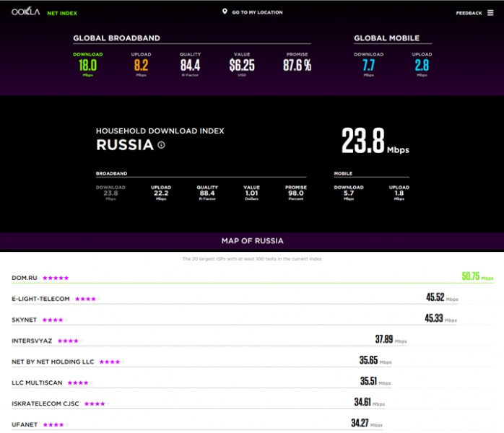Select Russia broadband Upload 22.2 metric
504x433 pixels.
[x=161, y=193]
